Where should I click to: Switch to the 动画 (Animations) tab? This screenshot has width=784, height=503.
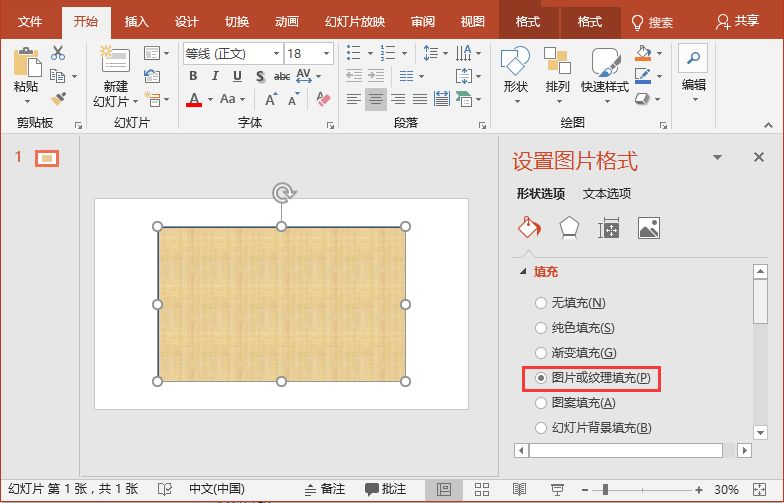tap(286, 21)
